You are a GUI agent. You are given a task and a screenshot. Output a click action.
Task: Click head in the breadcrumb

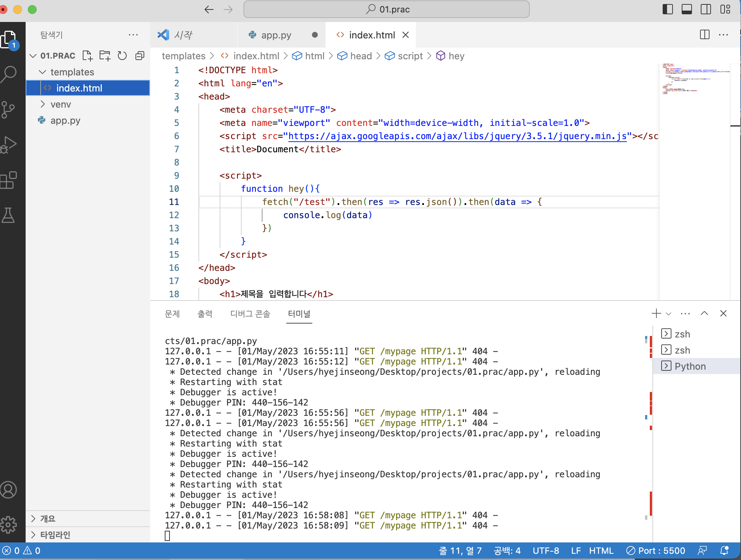(354, 56)
